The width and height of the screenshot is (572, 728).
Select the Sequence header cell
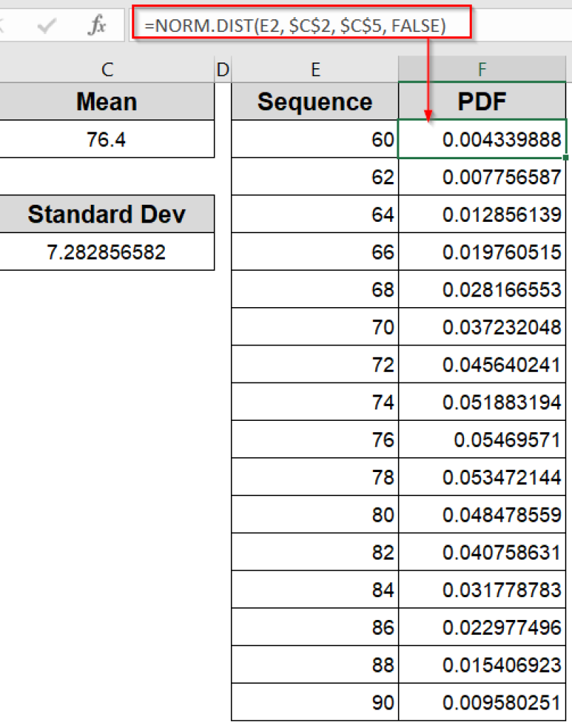pos(315,102)
